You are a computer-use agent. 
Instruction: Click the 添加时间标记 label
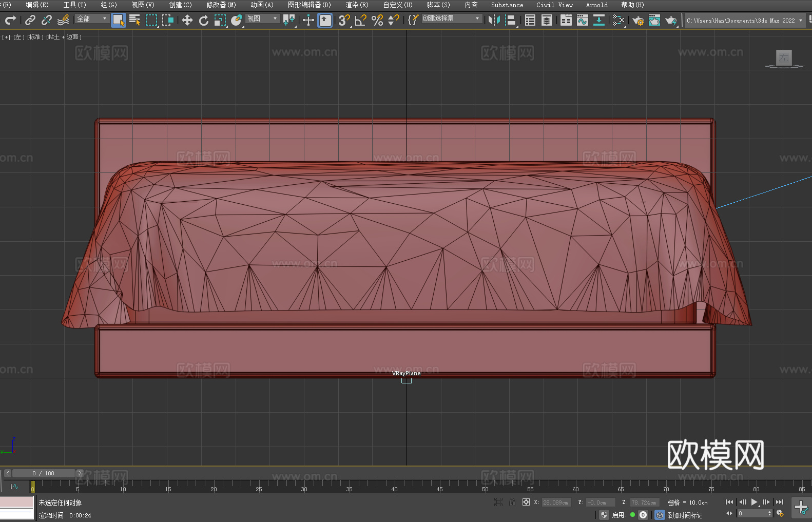(x=684, y=515)
